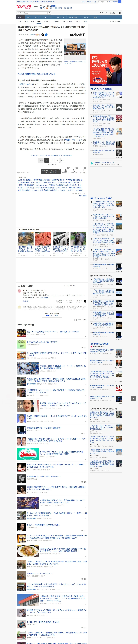The height and width of the screenshot is (644, 138).
Task: Click the ログイン link
Action: coord(42,8)
